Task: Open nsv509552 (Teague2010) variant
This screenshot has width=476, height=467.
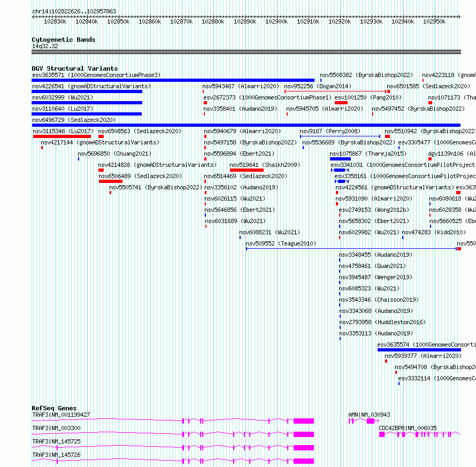Action: coord(281,243)
